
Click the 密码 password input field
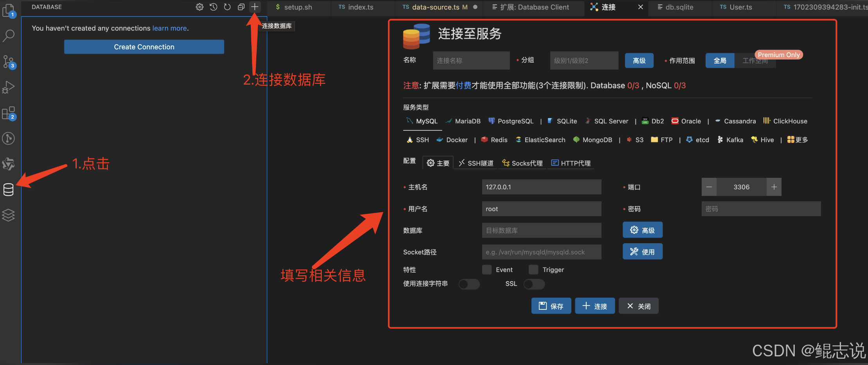pyautogui.click(x=761, y=209)
